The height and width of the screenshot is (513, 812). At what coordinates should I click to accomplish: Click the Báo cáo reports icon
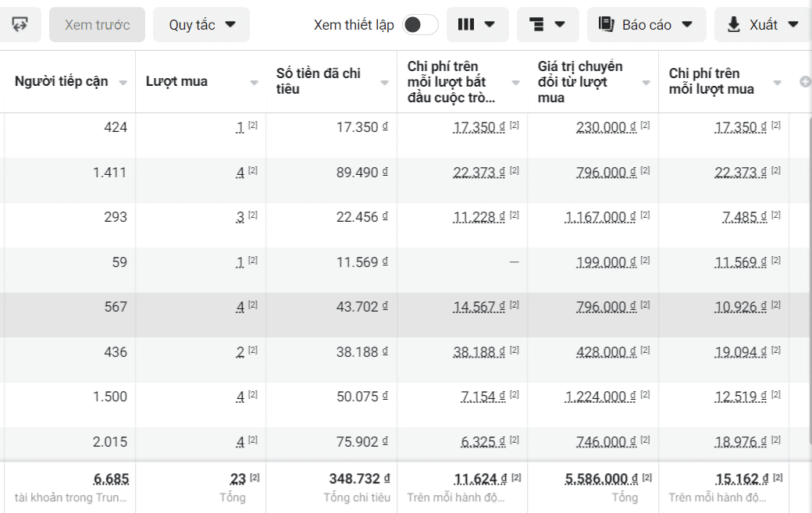607,24
